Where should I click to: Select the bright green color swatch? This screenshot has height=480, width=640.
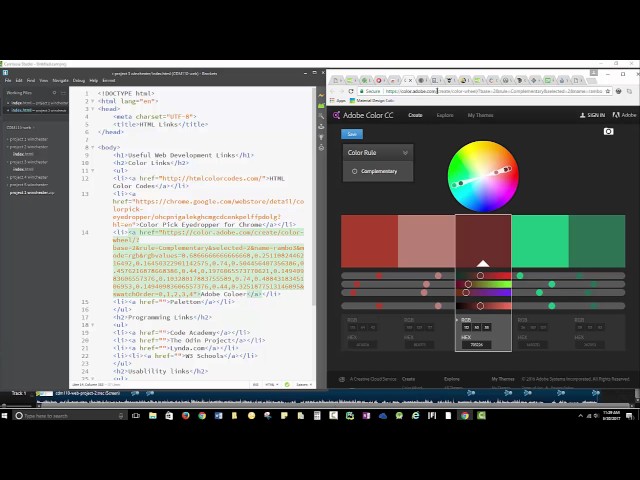(x=540, y=241)
